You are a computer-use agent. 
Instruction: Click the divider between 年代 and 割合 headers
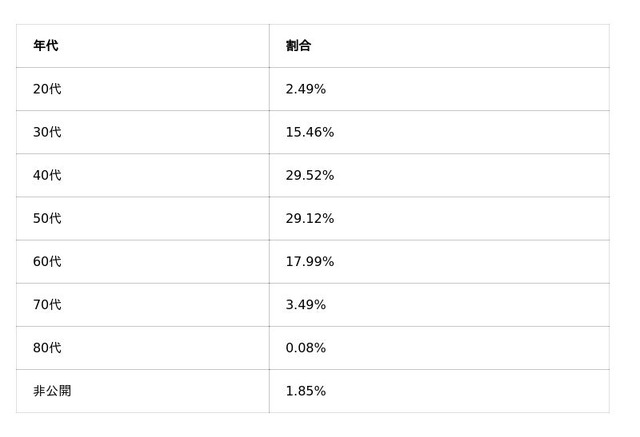(269, 46)
